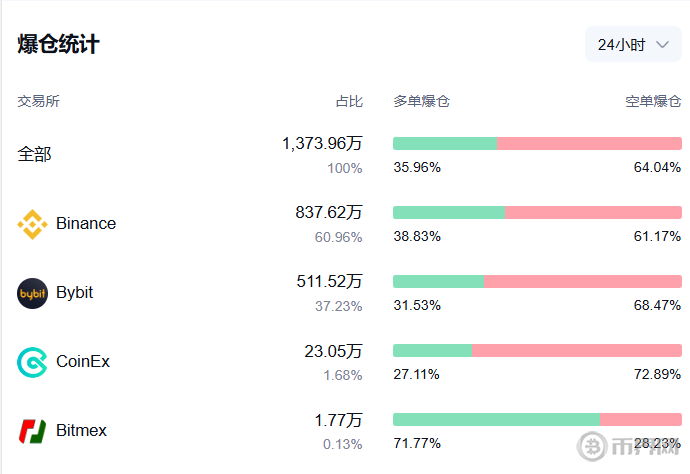
Task: Click the CoinEx exchange logo icon
Action: point(32,362)
